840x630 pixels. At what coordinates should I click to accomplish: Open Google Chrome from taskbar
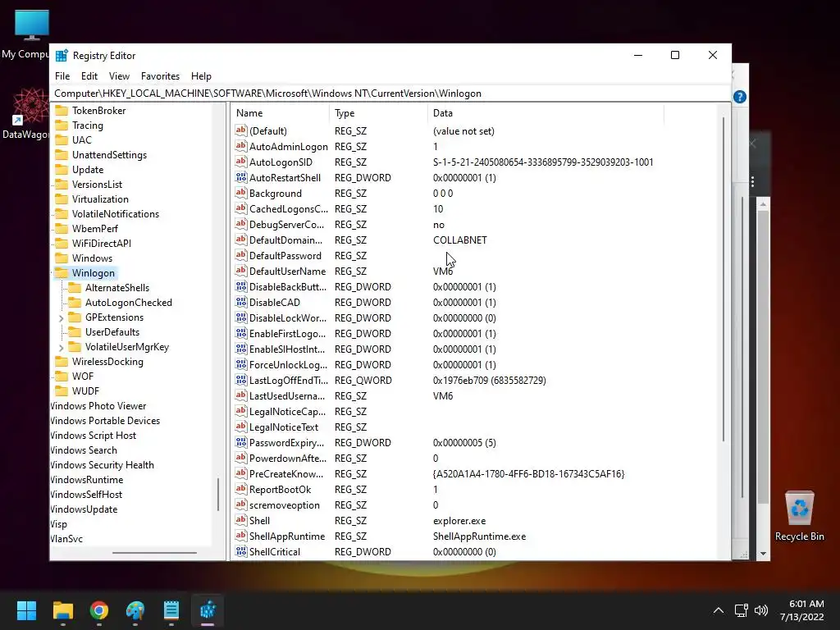[99, 610]
